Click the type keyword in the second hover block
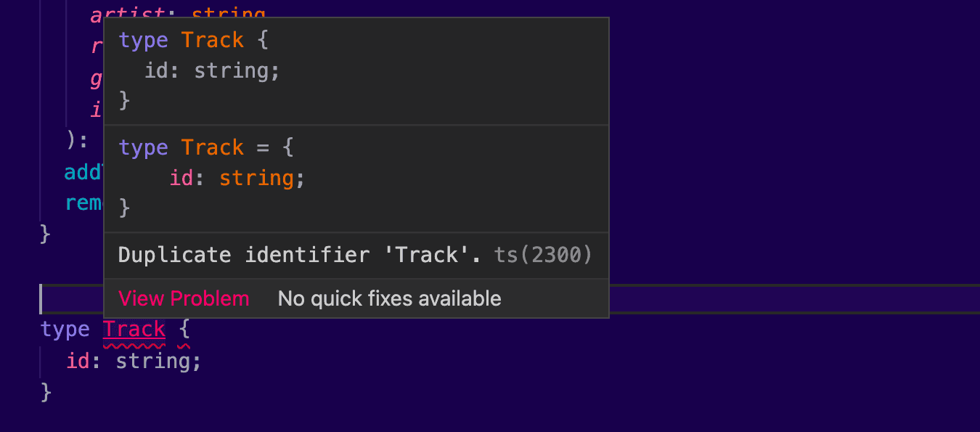The height and width of the screenshot is (432, 980). click(143, 147)
